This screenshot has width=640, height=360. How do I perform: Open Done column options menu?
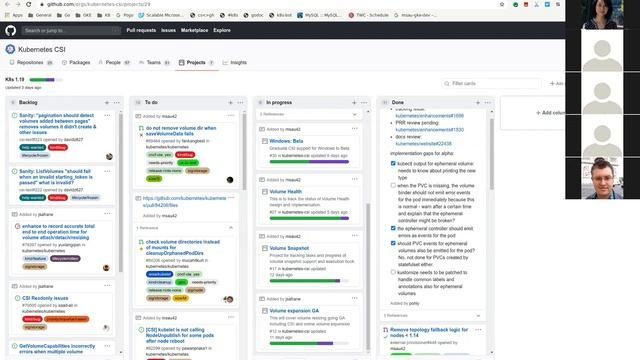point(488,102)
